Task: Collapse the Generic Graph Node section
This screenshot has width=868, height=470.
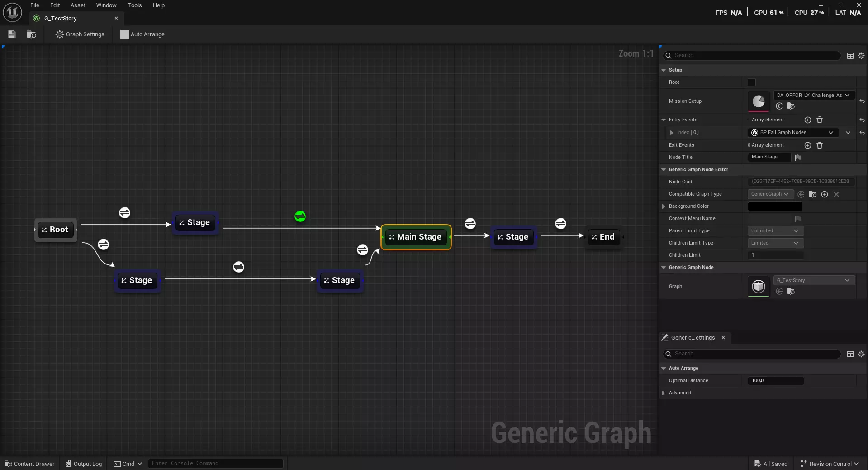Action: click(x=664, y=268)
